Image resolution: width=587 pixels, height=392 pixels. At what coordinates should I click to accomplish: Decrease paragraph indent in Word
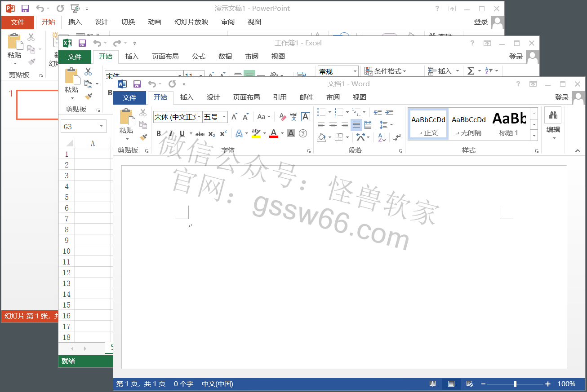(x=378, y=112)
